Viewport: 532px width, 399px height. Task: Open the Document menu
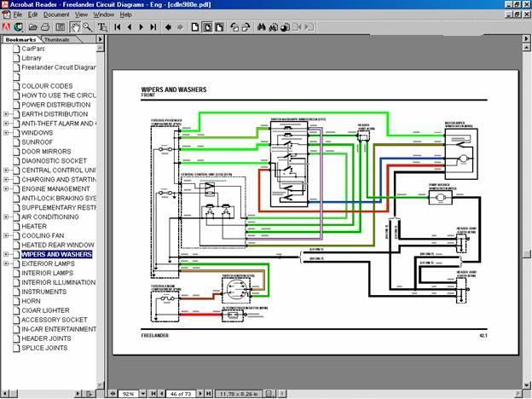[x=56, y=14]
